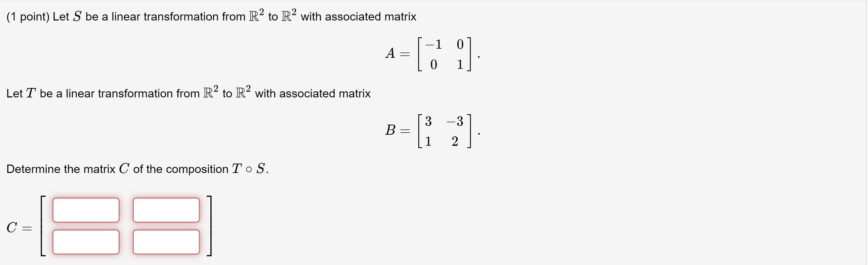Click the 3 entry shown in matrix B

[x=429, y=120]
